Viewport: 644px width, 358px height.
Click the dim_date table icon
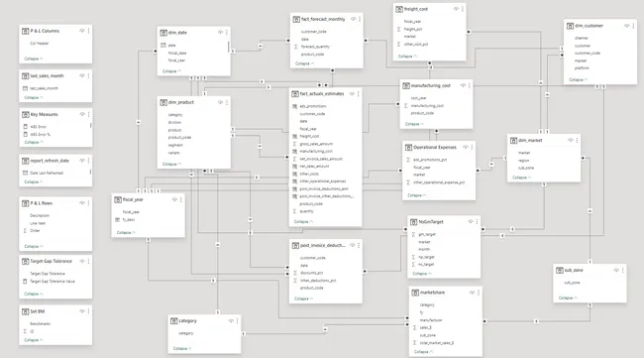coord(163,33)
